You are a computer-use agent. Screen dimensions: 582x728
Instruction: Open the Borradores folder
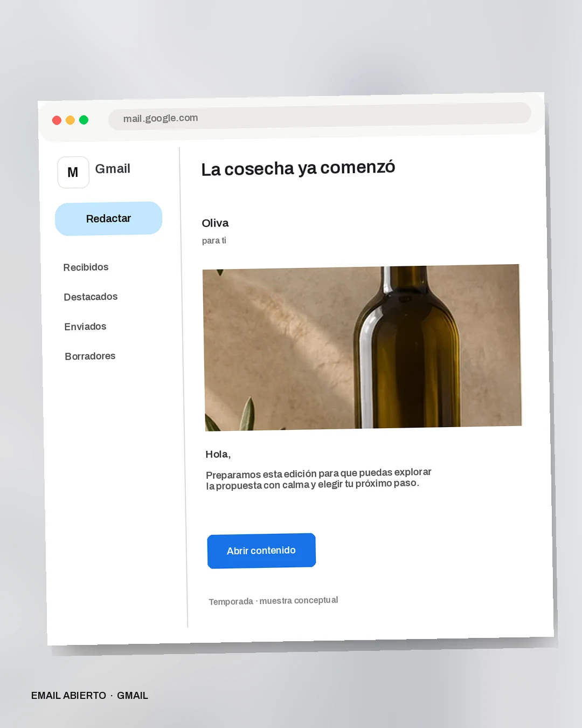coord(90,356)
